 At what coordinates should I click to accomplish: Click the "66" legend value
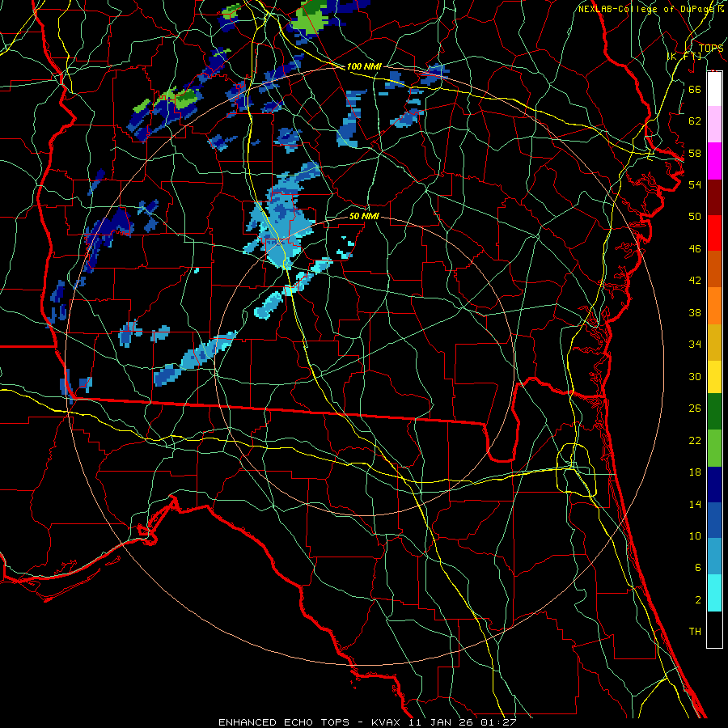(695, 89)
